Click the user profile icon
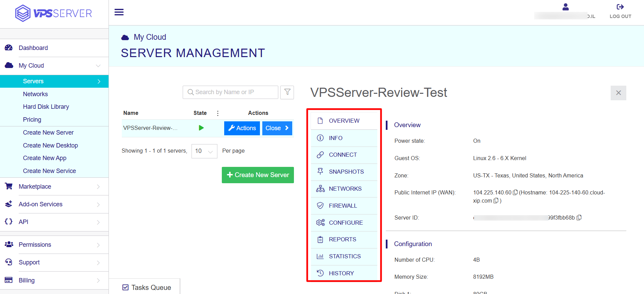The image size is (644, 294). tap(565, 7)
